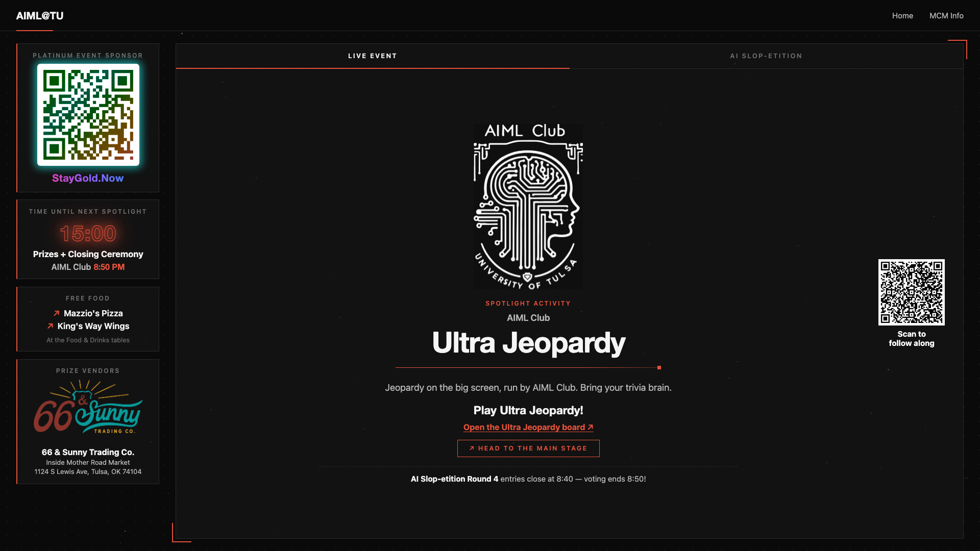Switch to the Live Event tab

tap(373, 56)
